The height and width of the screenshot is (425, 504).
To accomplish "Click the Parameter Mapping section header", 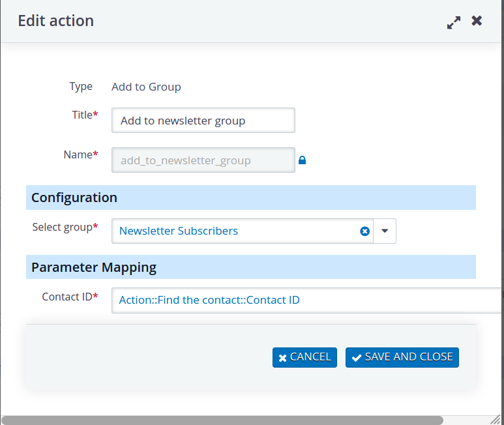I will pyautogui.click(x=251, y=267).
